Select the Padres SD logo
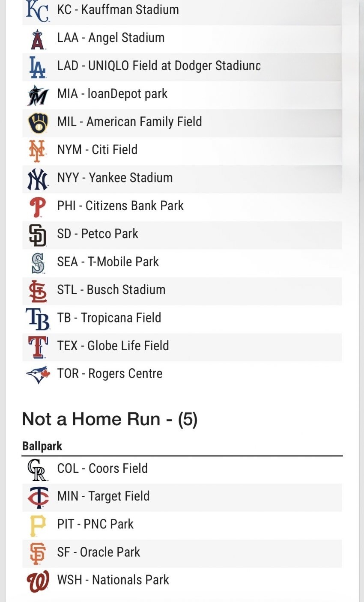Image resolution: width=364 pixels, height=602 pixels. point(38,235)
